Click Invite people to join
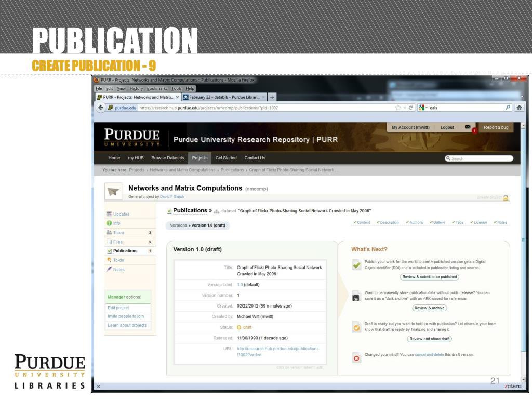This screenshot has height=399, width=532. pyautogui.click(x=126, y=316)
